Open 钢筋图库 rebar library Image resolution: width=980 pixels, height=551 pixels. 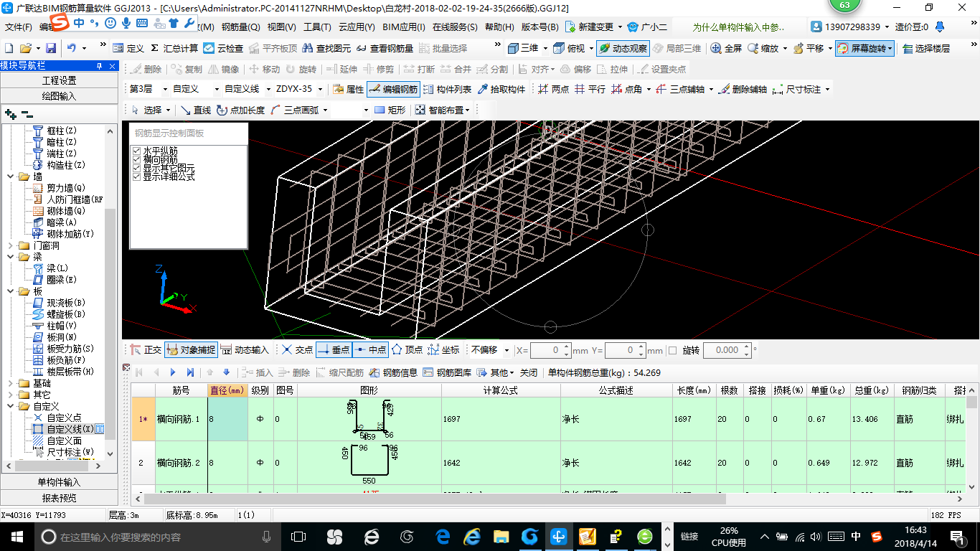[x=448, y=372]
